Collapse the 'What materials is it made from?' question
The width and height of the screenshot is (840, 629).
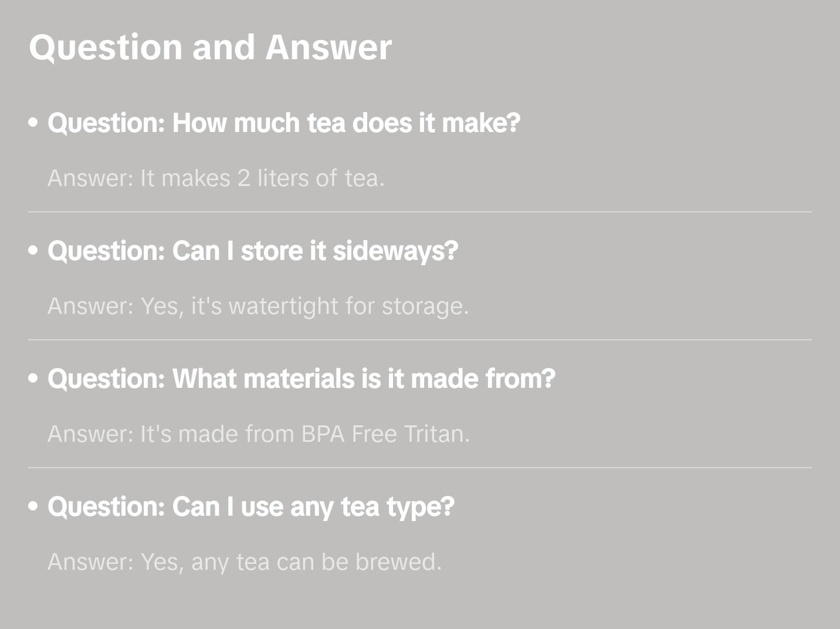coord(302,379)
